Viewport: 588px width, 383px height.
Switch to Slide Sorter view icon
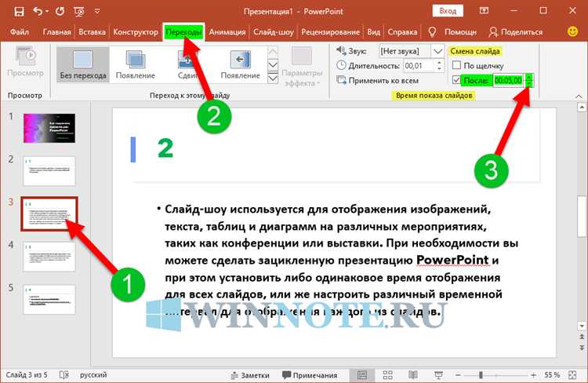[x=388, y=374]
